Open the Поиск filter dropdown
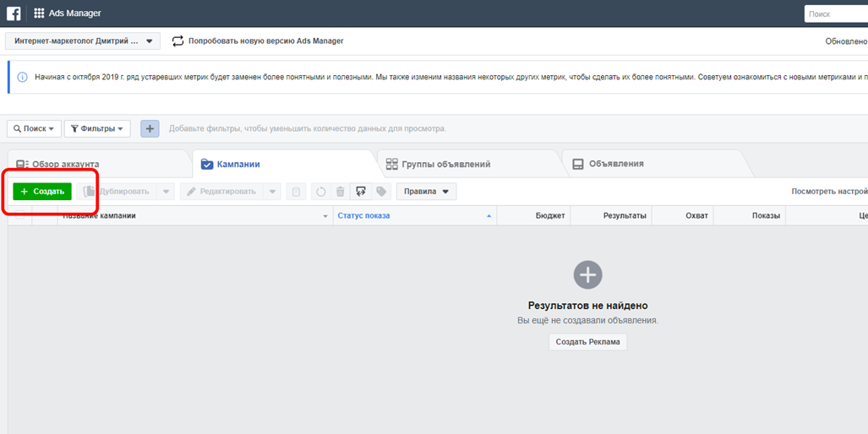This screenshot has width=868, height=434. [x=34, y=129]
